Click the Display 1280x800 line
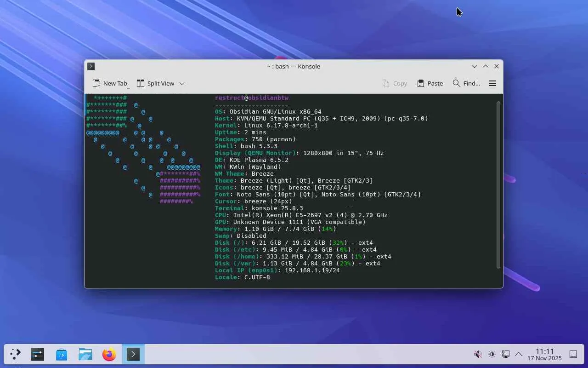This screenshot has height=368, width=588. (300, 153)
